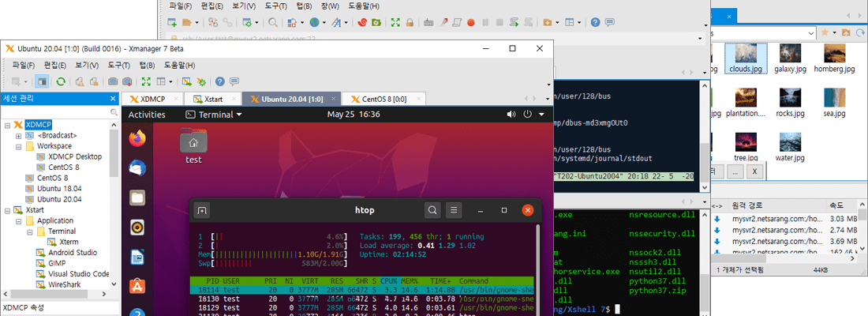This screenshot has height=316, width=868.
Task: Open Rhythmbox from the Ubuntu dock
Action: click(137, 228)
